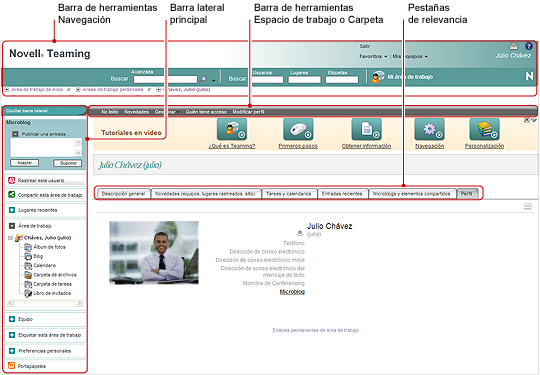Click Novedades in the workspace toolbar
This screenshot has width=540, height=375.
[137, 112]
